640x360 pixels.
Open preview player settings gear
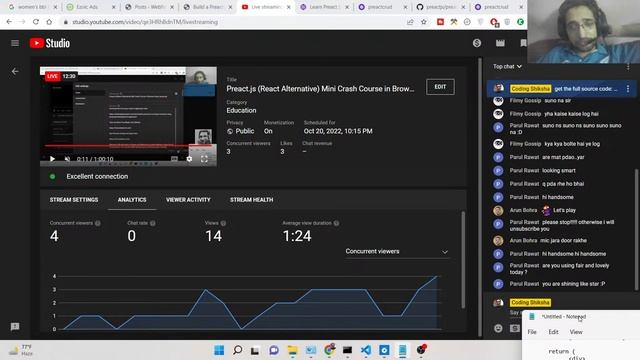coord(189,159)
